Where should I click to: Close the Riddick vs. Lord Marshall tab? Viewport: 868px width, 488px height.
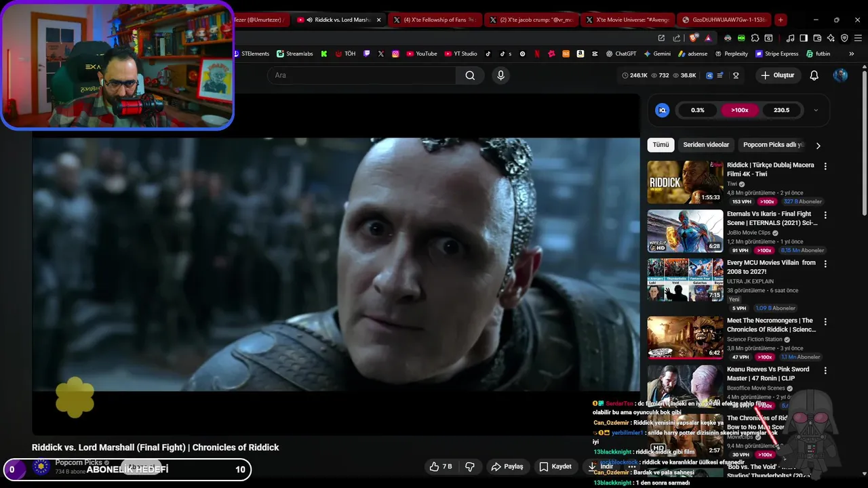coord(378,20)
